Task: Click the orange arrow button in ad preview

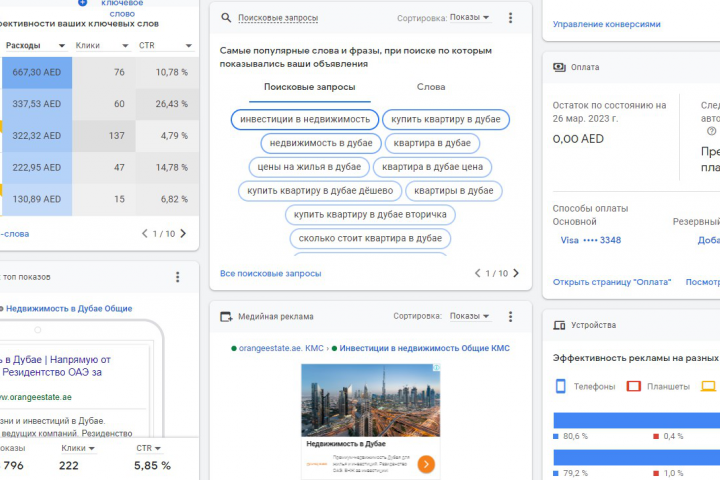Action: 426,464
